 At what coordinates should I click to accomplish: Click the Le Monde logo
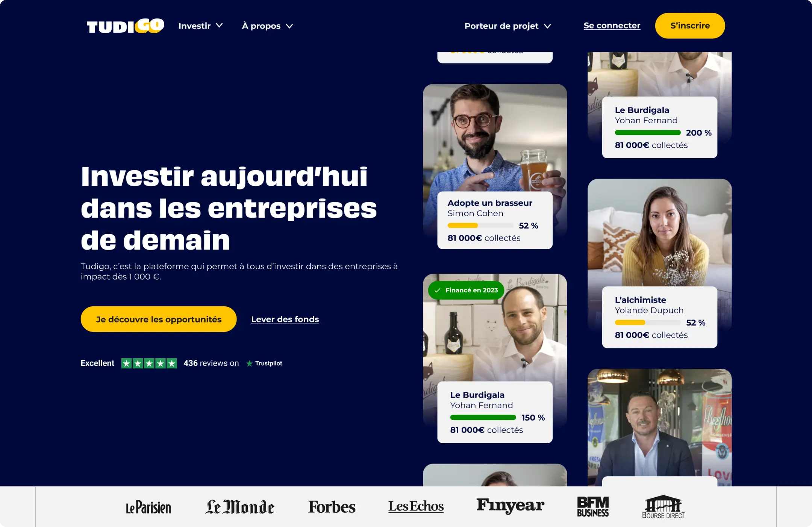click(x=240, y=507)
